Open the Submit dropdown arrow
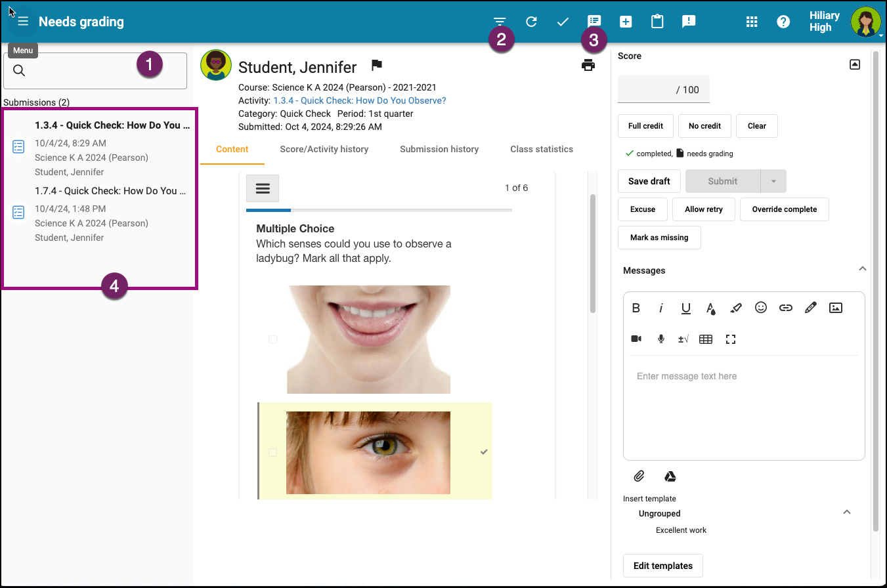The image size is (887, 588). (x=773, y=181)
